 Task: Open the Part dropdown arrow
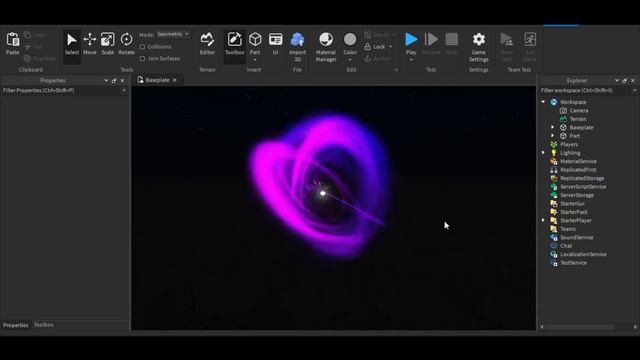[255, 60]
